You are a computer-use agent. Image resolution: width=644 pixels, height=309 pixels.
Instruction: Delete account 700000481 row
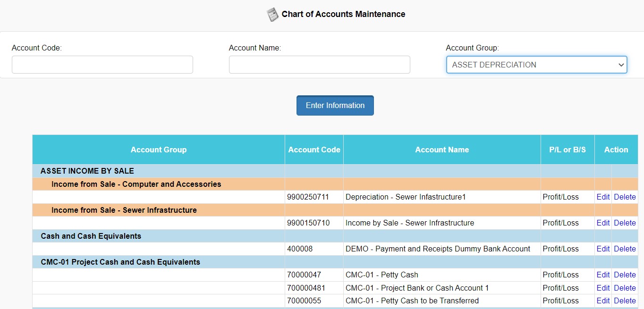625,288
